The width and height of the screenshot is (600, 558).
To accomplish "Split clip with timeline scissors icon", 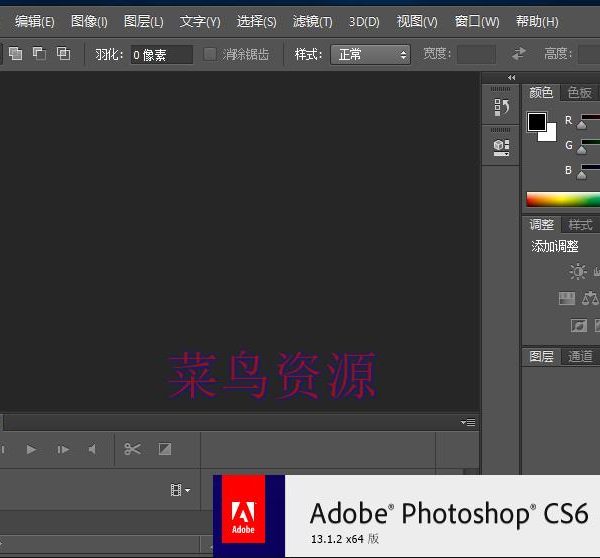I will click(x=132, y=449).
